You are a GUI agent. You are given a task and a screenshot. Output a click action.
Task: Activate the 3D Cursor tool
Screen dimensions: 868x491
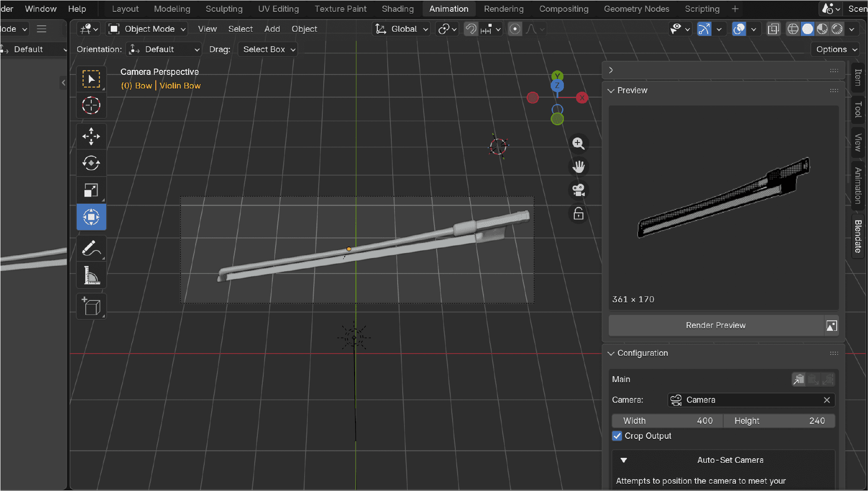coord(91,105)
